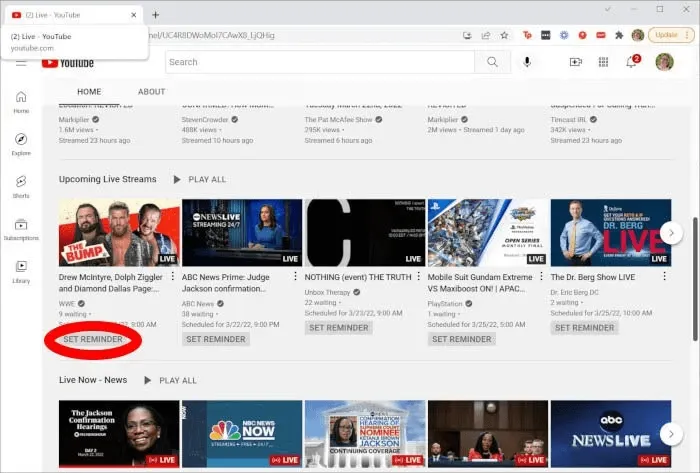Open the NBC News NOW thumbnail
700x473 pixels.
[242, 434]
